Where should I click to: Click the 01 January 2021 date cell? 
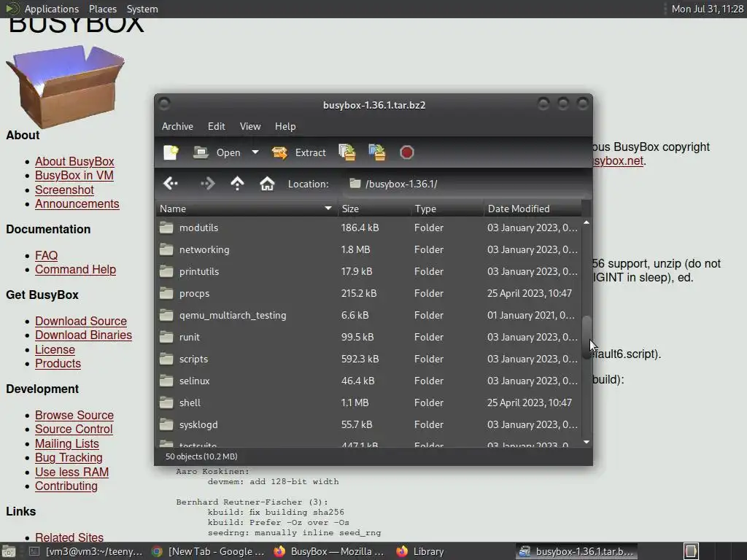point(531,315)
